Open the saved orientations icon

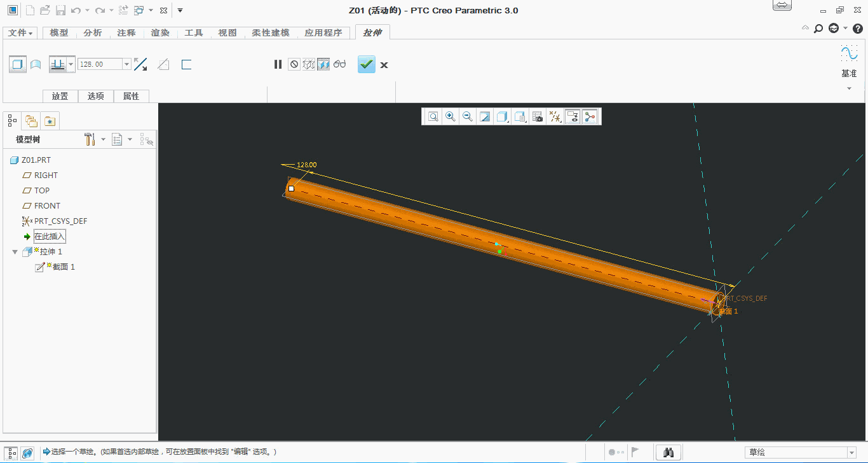(x=520, y=116)
